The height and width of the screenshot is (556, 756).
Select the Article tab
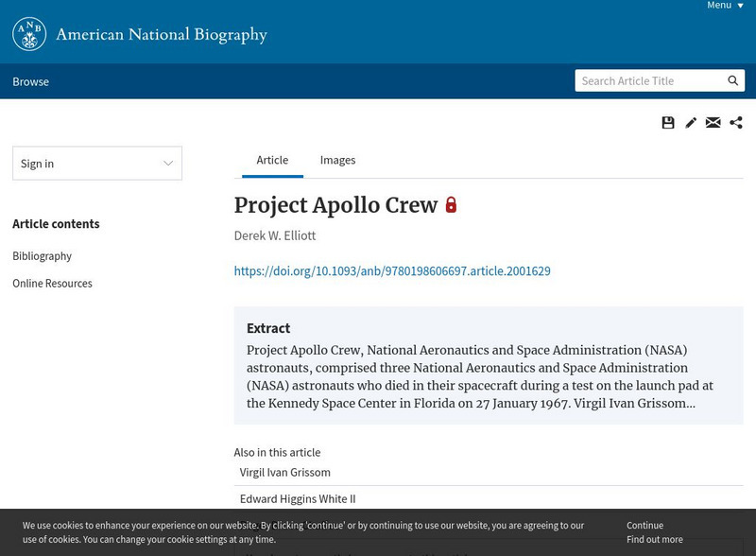[272, 160]
